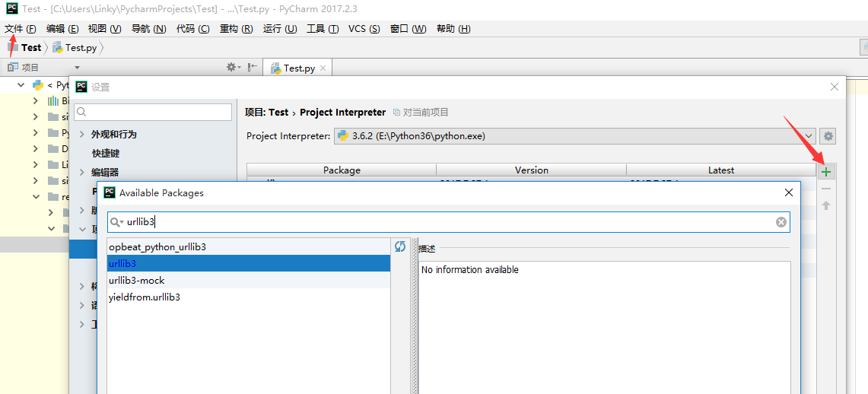Open the 重构 (R) menu
The height and width of the screenshot is (394, 868).
[x=237, y=29]
